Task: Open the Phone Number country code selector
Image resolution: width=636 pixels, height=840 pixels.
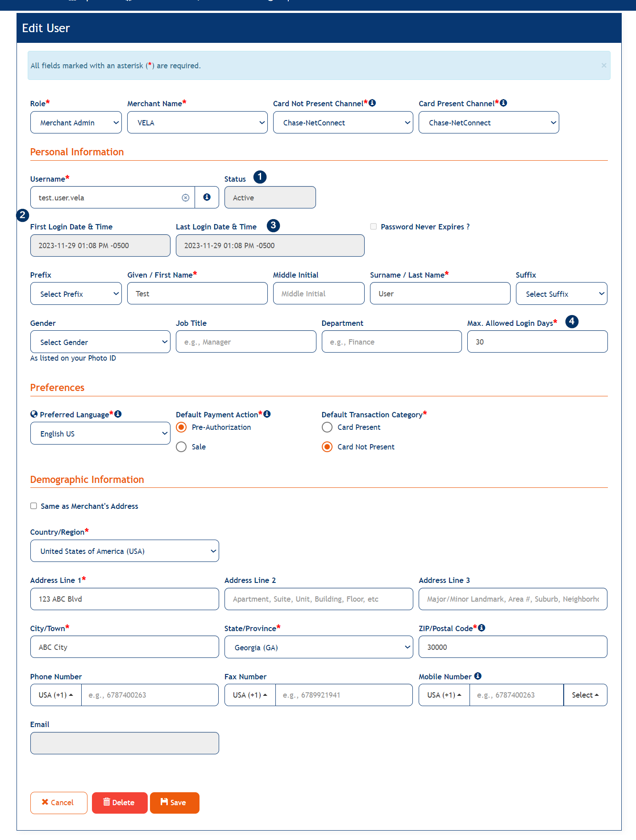Action: 56,695
